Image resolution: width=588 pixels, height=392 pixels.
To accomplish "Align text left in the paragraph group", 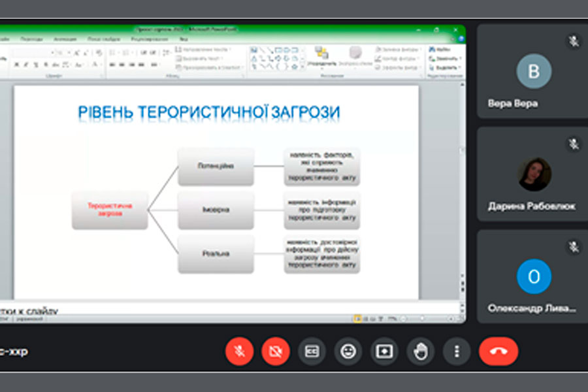I will coord(112,65).
